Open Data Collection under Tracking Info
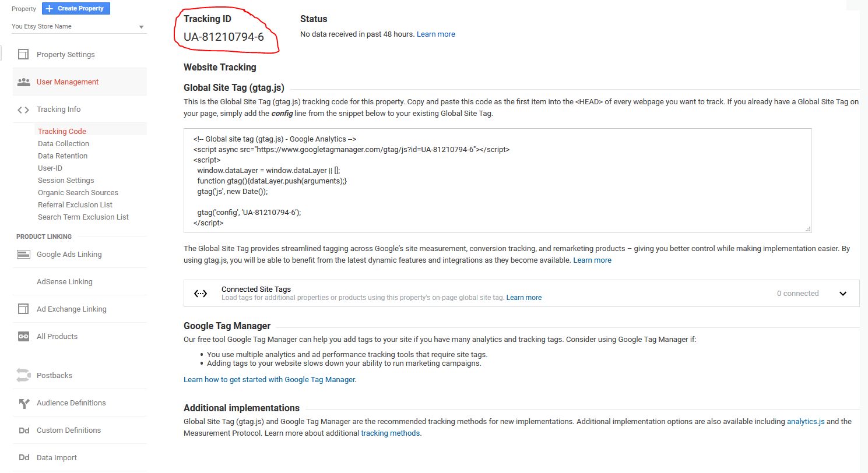Image resolution: width=868 pixels, height=473 pixels. coord(64,144)
